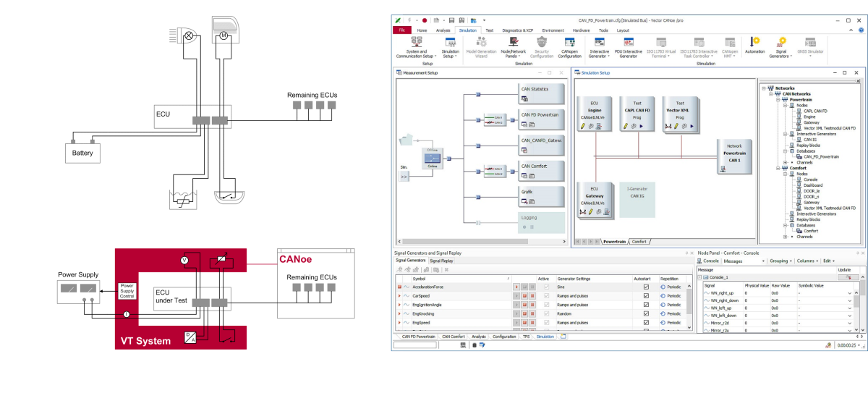Image resolution: width=868 pixels, height=409 pixels.
Task: Select CAN_FD_Powertrain database tree item
Action: tap(821, 156)
